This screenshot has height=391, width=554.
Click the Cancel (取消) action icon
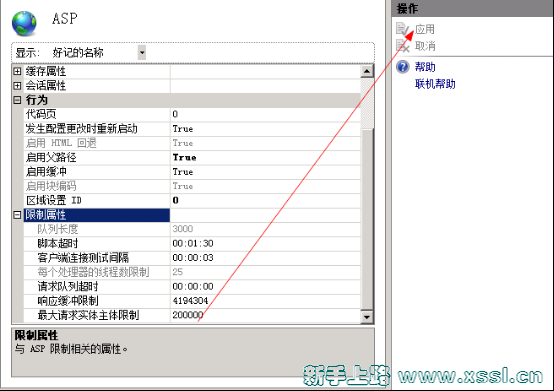(402, 46)
